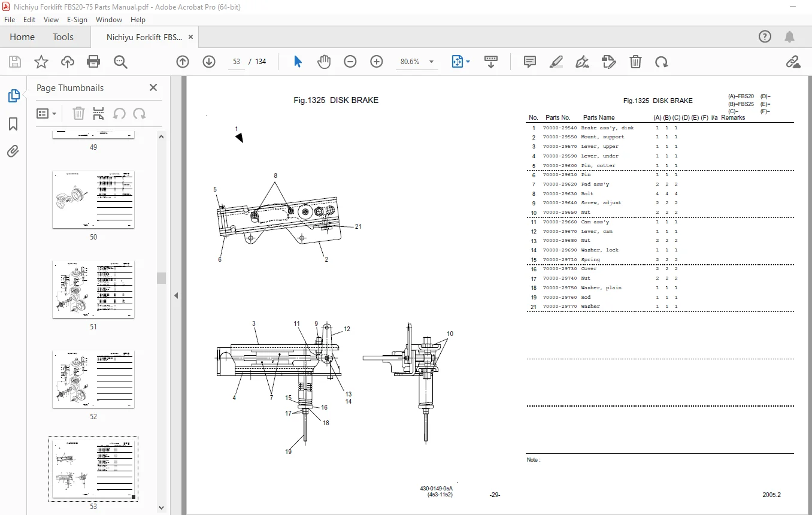Enable scrolling mode toolbar button
812x515 pixels.
pos(491,62)
